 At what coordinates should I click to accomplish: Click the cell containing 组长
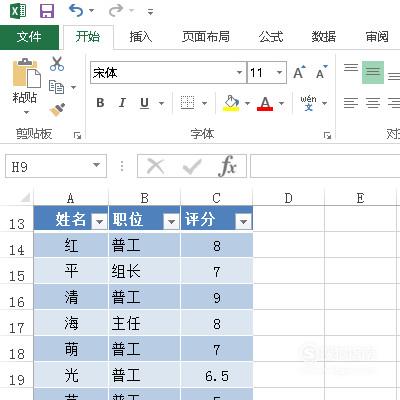pos(144,271)
